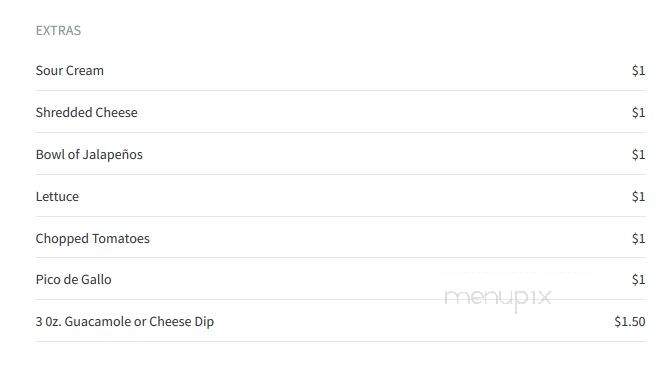The height and width of the screenshot is (366, 659).
Task: Click the EXTRAS section heading
Action: point(58,30)
